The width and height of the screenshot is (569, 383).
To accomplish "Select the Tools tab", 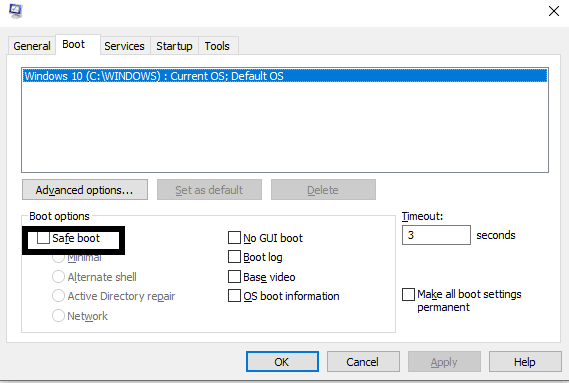I will coord(217,46).
